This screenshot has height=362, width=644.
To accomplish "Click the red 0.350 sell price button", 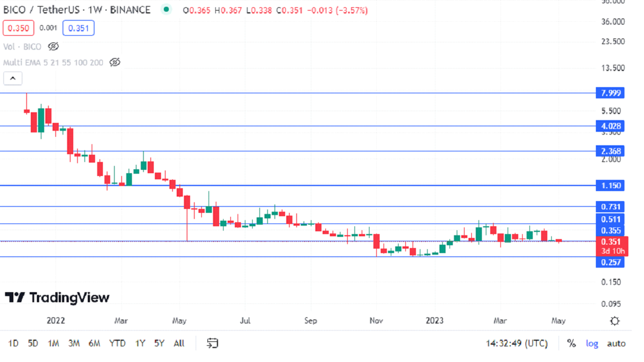I will [x=18, y=28].
